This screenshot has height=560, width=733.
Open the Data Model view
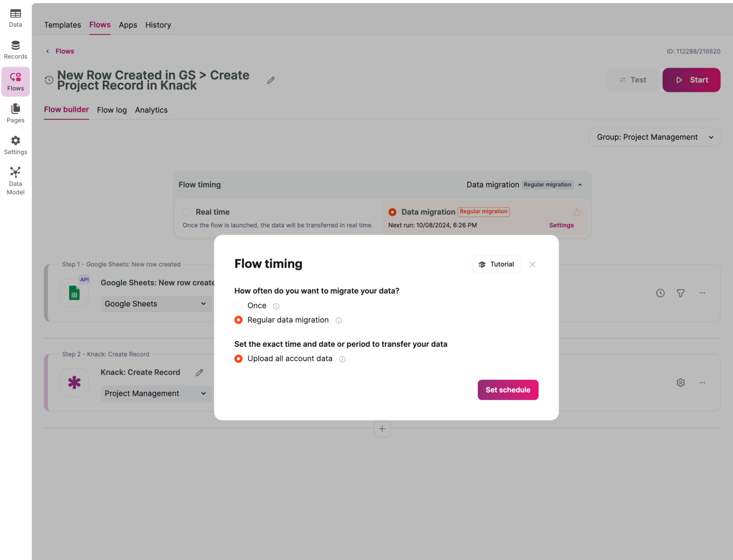(16, 180)
